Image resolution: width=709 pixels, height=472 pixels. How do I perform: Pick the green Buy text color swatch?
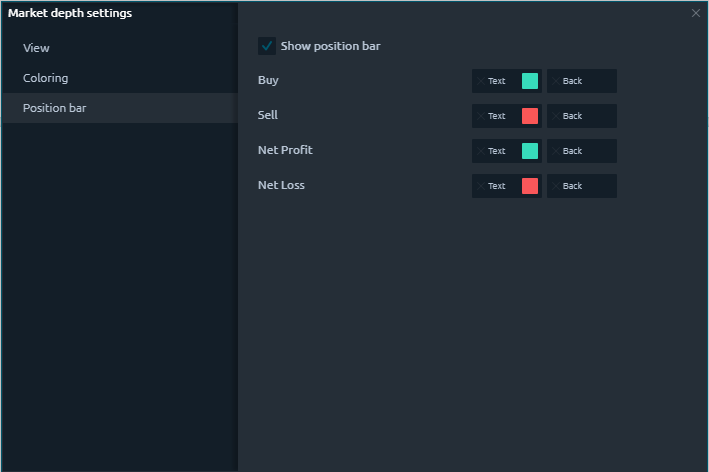point(530,81)
